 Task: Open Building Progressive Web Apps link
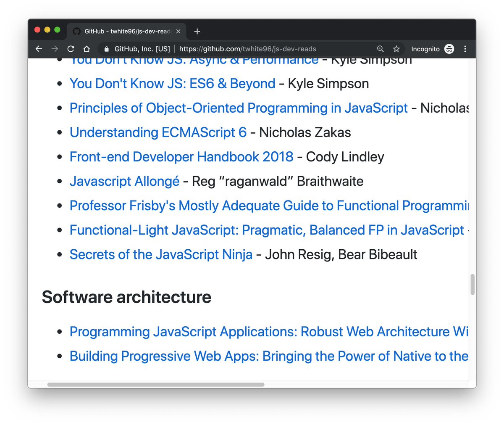[x=269, y=356]
